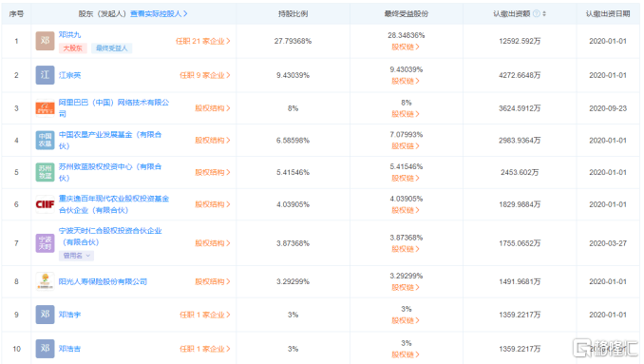The image size is (644, 364).
Task: Select the 27.79368% holding ratio cell
Action: pyautogui.click(x=293, y=41)
